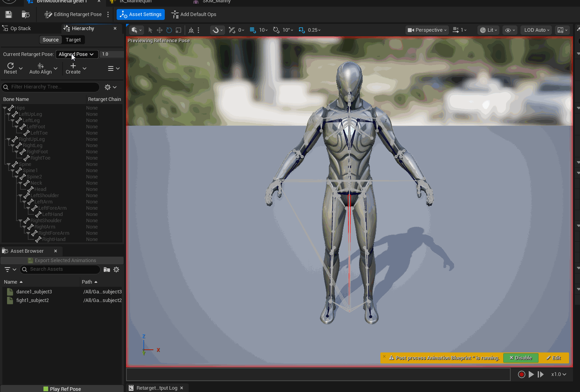
Task: Open the Perspective view dropdown
Action: [426, 30]
